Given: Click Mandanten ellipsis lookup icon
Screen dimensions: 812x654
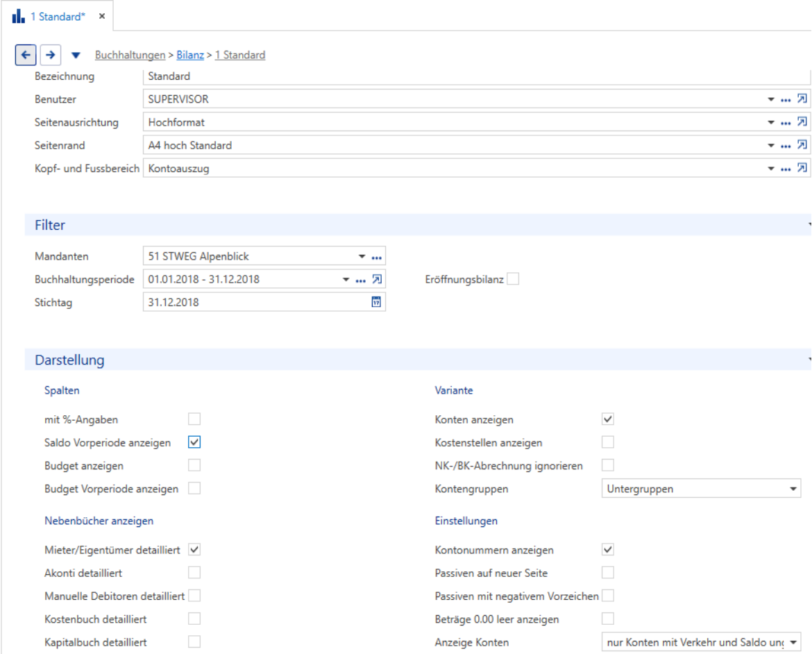Looking at the screenshot, I should point(376,258).
